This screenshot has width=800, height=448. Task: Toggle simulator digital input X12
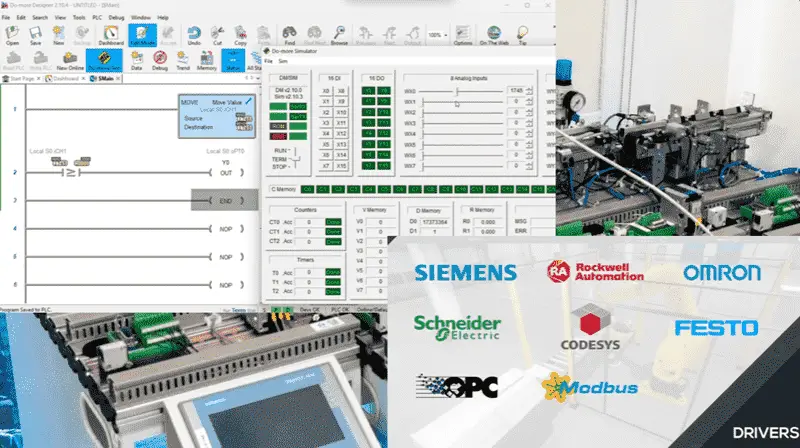[x=341, y=134]
